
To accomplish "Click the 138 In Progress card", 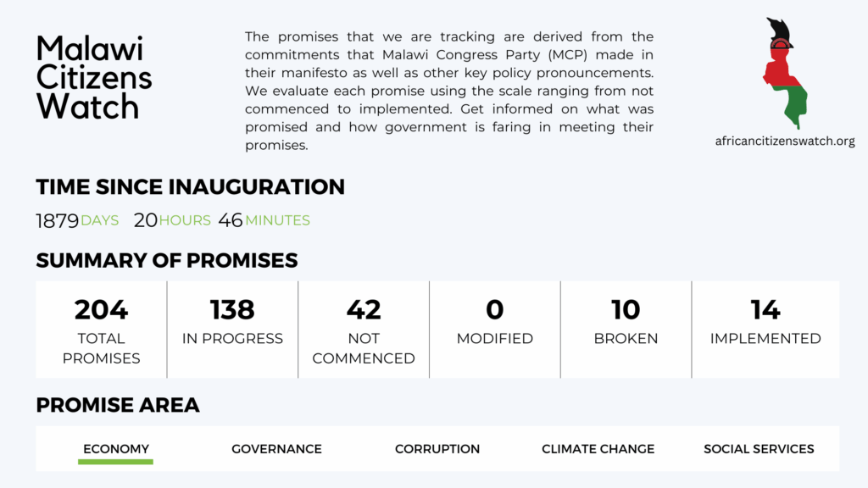I will tap(232, 330).
